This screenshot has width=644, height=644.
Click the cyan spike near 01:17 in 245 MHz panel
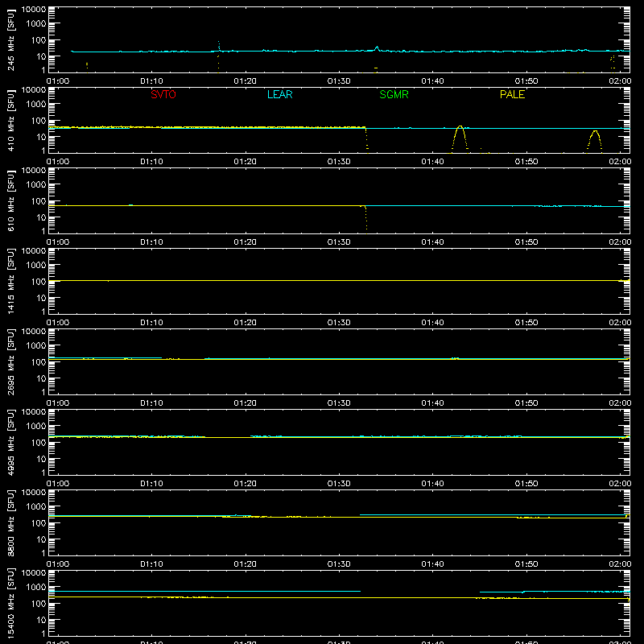(218, 45)
